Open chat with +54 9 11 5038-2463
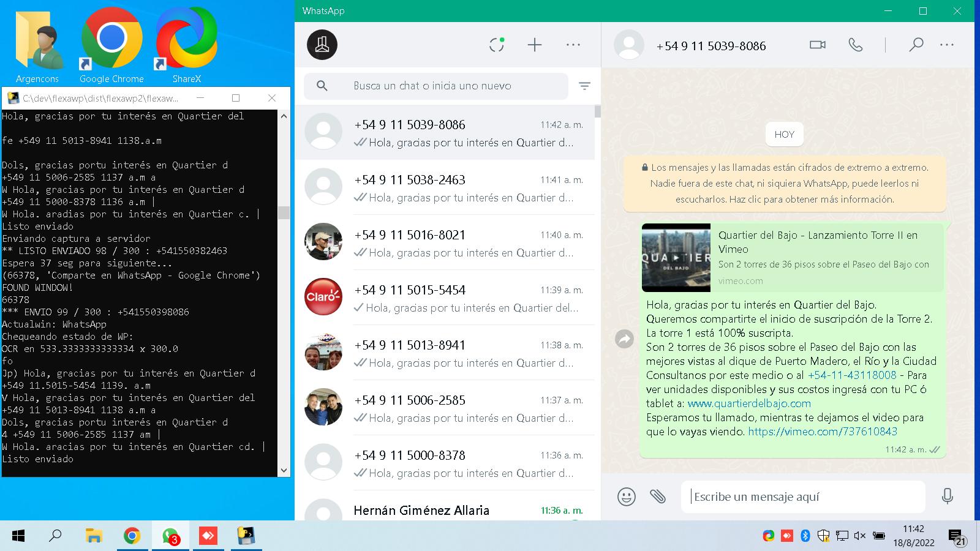Image resolution: width=980 pixels, height=551 pixels. [x=445, y=187]
